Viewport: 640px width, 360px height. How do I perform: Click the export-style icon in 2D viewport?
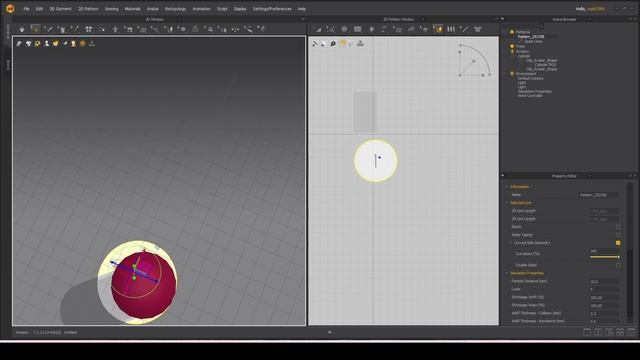[x=360, y=43]
